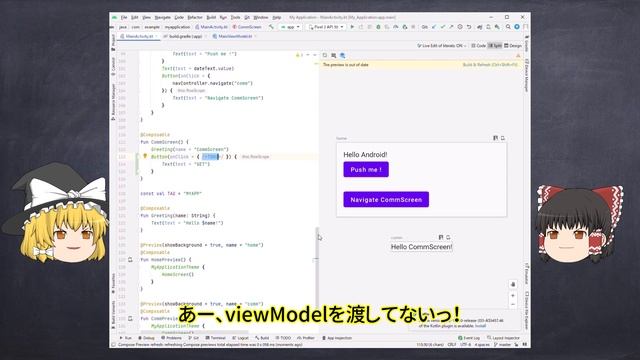
Task: Deploy home preview to device icon
Action: click(x=503, y=138)
